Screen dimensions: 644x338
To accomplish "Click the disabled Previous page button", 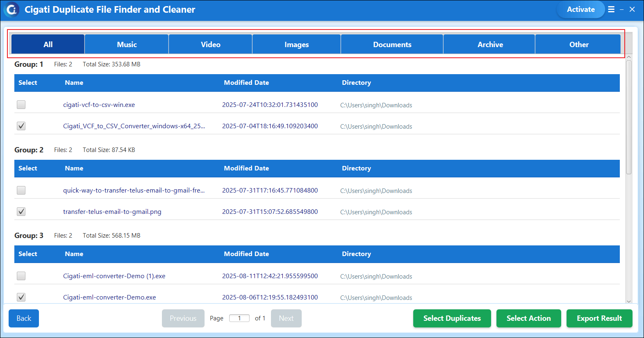I will pyautogui.click(x=183, y=318).
